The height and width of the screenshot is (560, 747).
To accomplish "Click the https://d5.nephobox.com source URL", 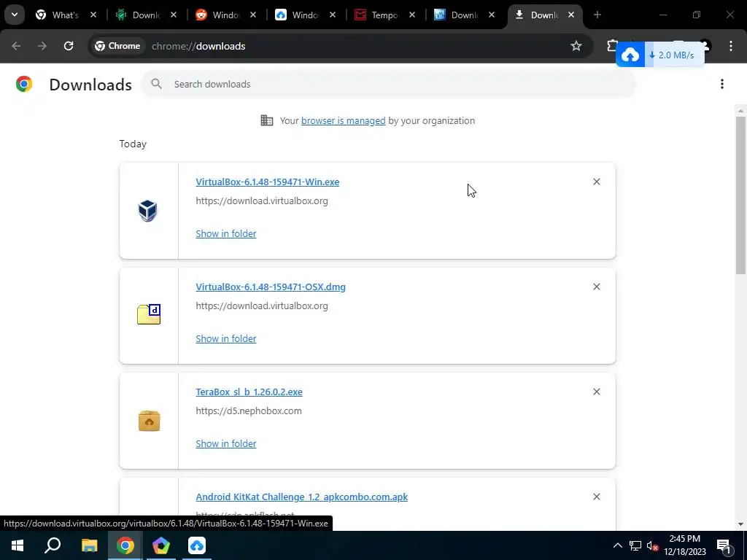I will pyautogui.click(x=249, y=411).
